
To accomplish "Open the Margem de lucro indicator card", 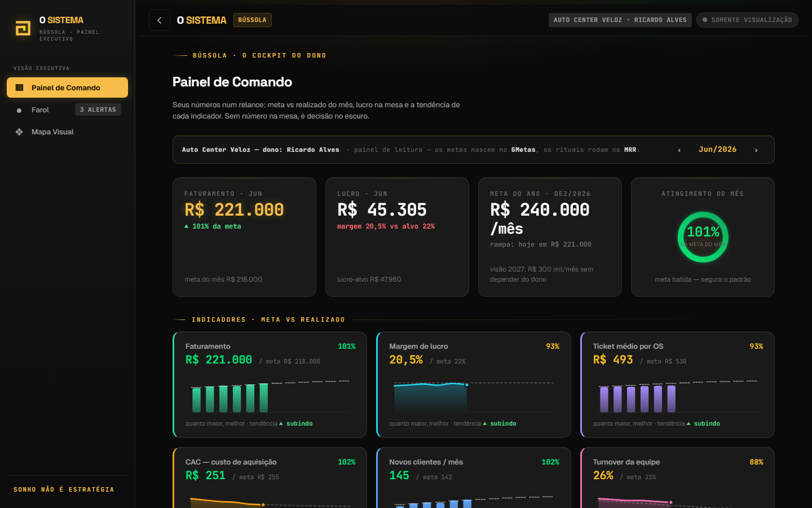I will [474, 384].
